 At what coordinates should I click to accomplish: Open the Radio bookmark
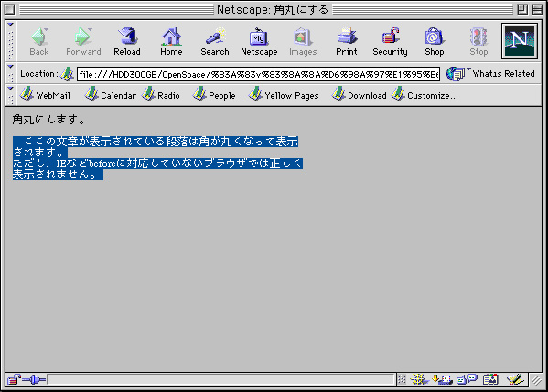[x=161, y=95]
